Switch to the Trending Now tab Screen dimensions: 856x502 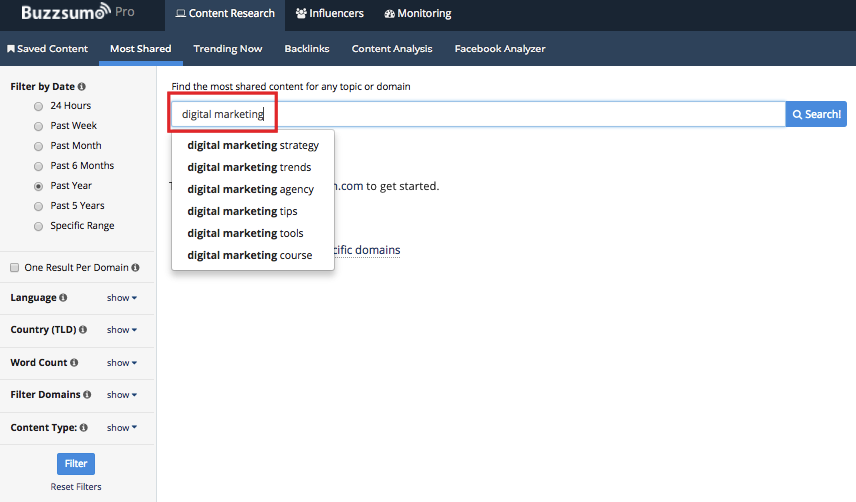[x=228, y=49]
